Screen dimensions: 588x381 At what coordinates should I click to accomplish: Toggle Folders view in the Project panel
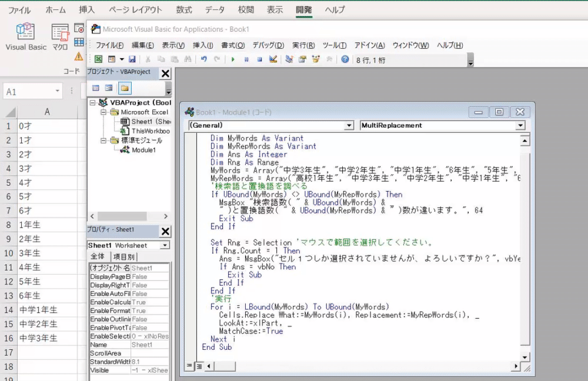[x=125, y=88]
